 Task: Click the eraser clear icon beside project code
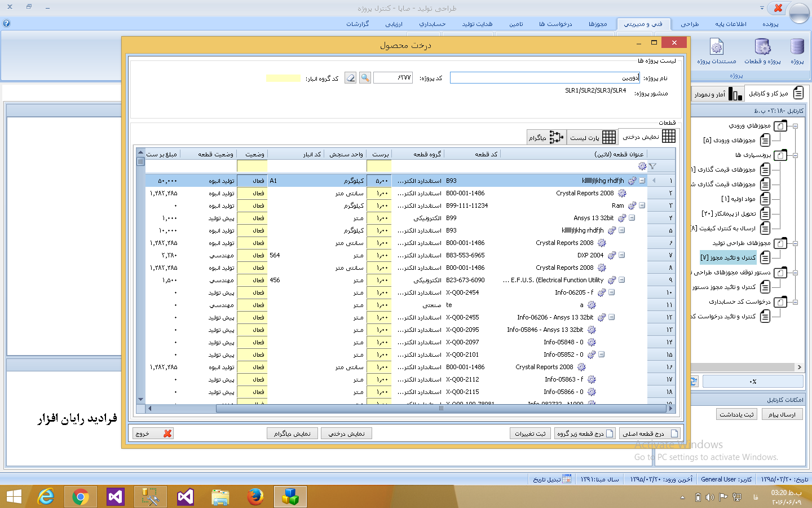point(351,78)
